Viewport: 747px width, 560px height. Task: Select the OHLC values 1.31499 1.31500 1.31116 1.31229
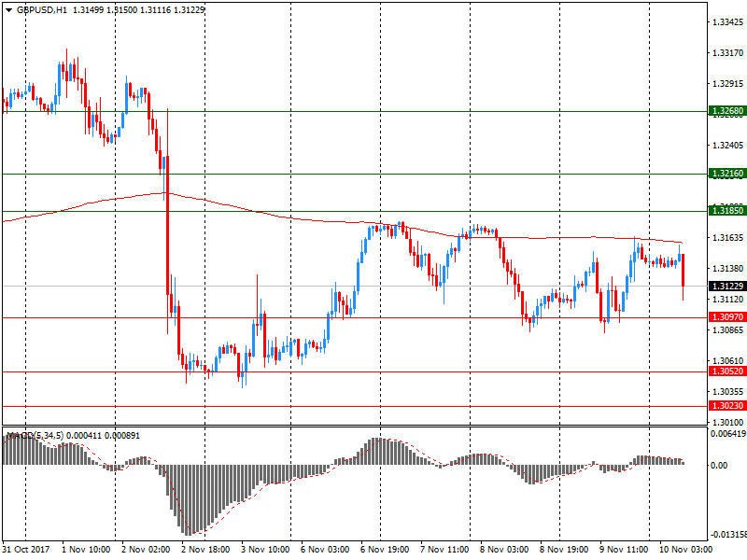click(x=138, y=9)
